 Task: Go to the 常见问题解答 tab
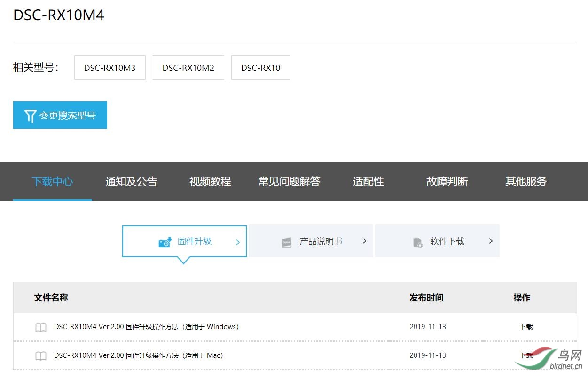[x=289, y=181]
